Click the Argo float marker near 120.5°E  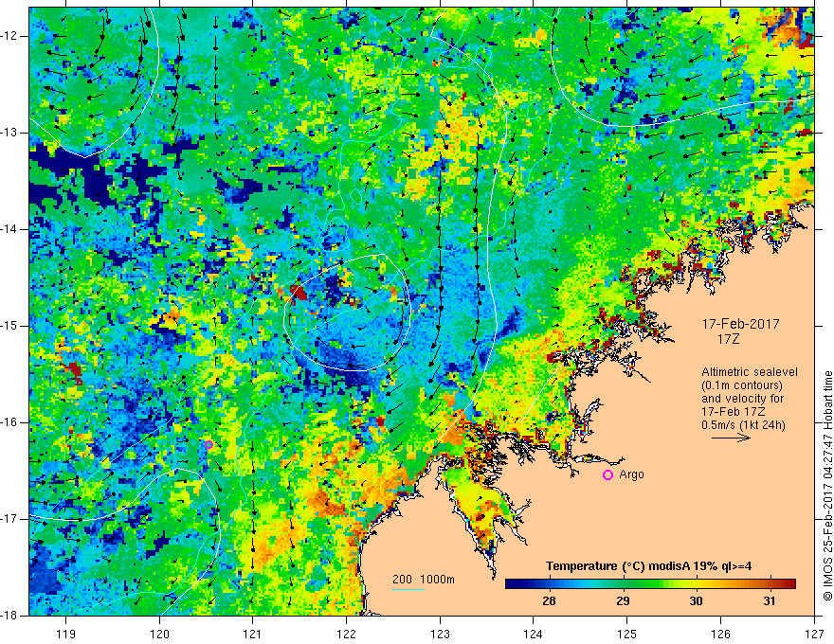click(x=209, y=445)
